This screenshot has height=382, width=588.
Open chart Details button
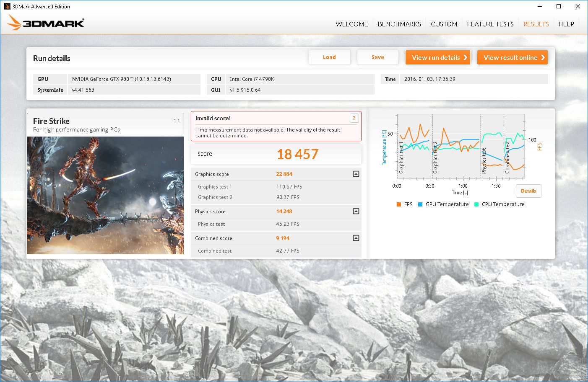tap(528, 191)
